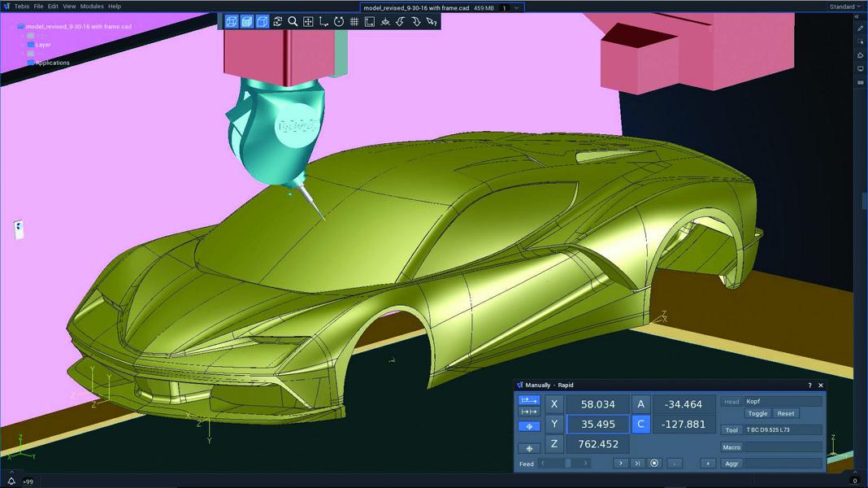Click the bell notification icon
This screenshot has height=488, width=868.
(11, 481)
